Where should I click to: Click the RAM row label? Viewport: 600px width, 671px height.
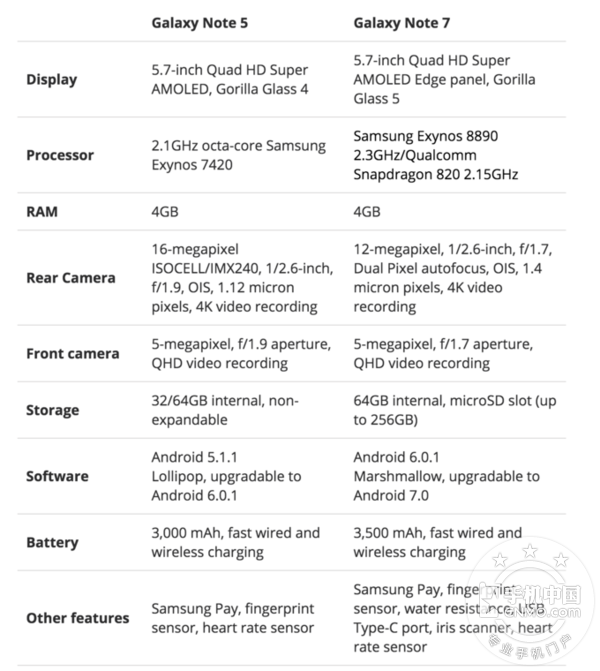coord(42,211)
